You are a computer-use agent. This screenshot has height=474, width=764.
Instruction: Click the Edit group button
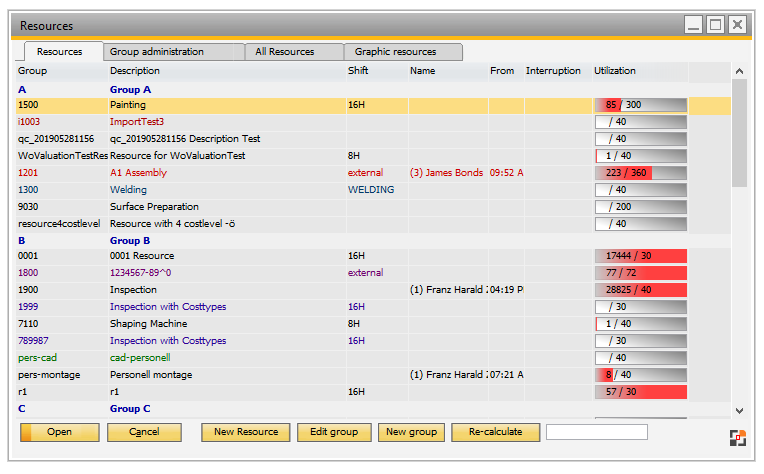(x=334, y=432)
